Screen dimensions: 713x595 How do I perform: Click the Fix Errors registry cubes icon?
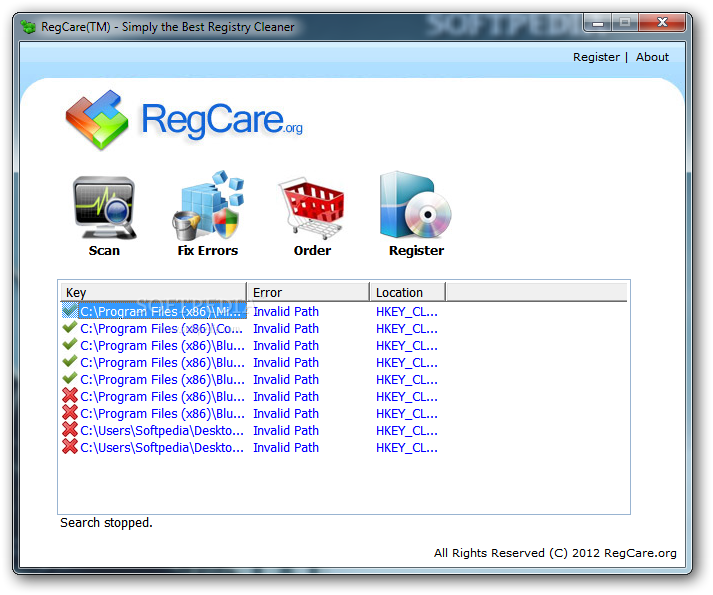click(208, 206)
